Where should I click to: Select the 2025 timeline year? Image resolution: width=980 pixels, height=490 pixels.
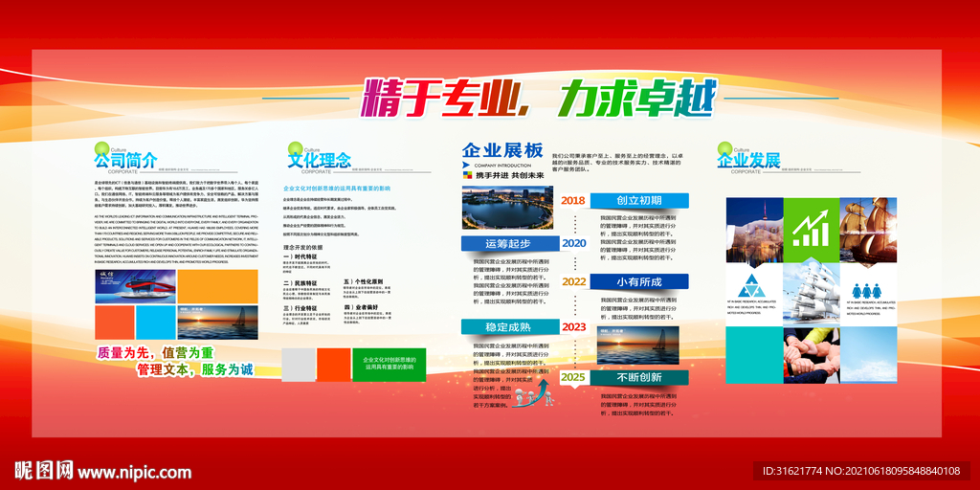(x=573, y=377)
